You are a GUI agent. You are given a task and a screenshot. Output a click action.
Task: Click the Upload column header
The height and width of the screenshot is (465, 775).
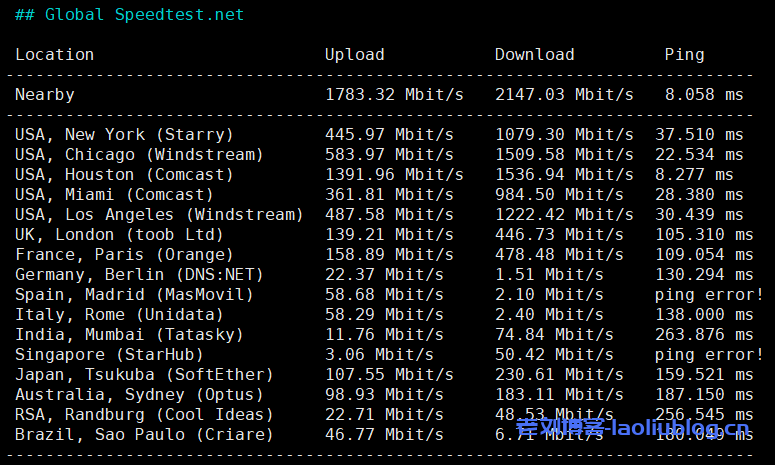[354, 55]
